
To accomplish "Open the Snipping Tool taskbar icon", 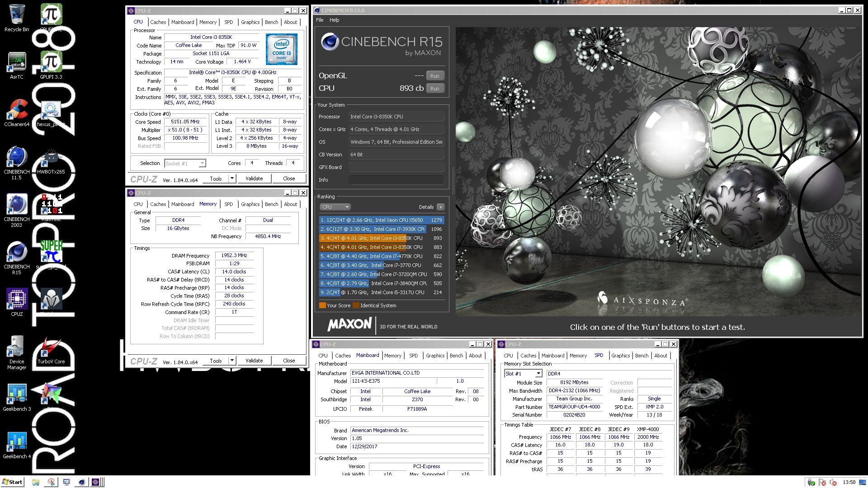I will pos(51,482).
